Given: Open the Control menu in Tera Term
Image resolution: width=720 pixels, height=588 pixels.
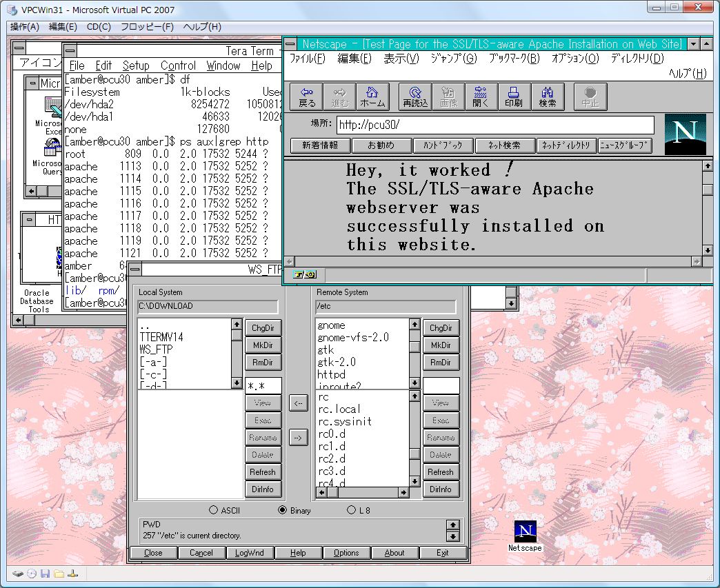Looking at the screenshot, I should [178, 65].
